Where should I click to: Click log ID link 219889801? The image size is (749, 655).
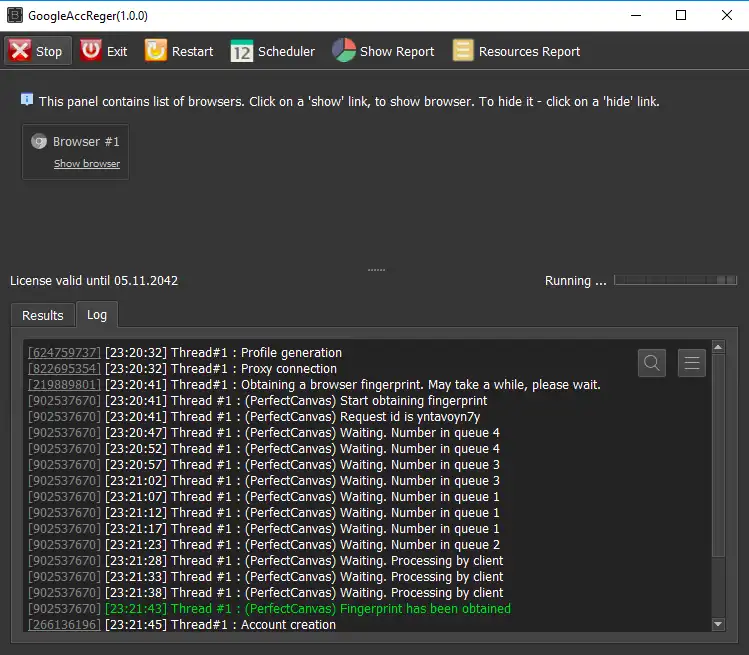click(x=64, y=385)
